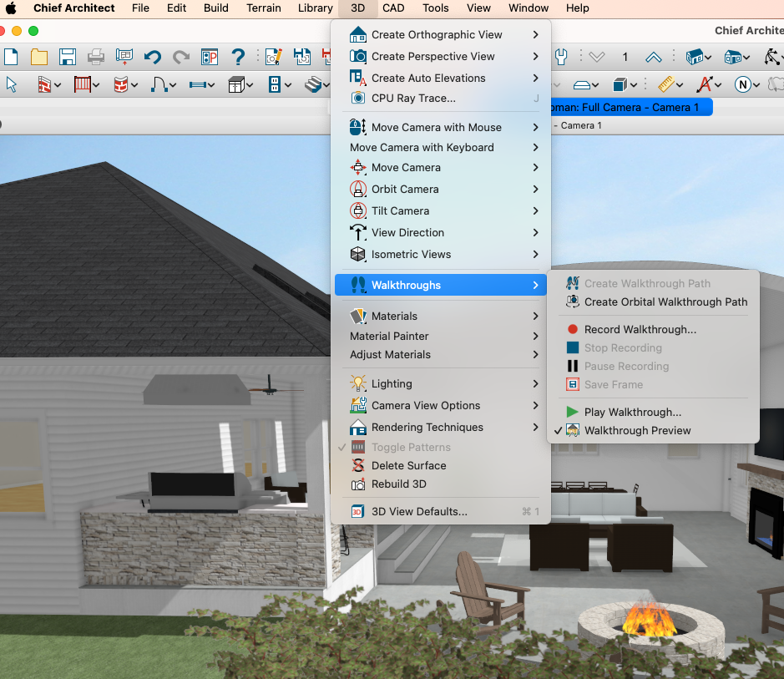Open the Terrain menu
The image size is (784, 679).
click(x=264, y=8)
